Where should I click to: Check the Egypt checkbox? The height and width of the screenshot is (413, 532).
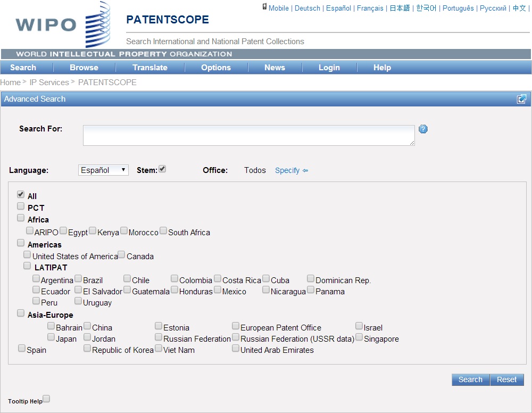tap(63, 230)
